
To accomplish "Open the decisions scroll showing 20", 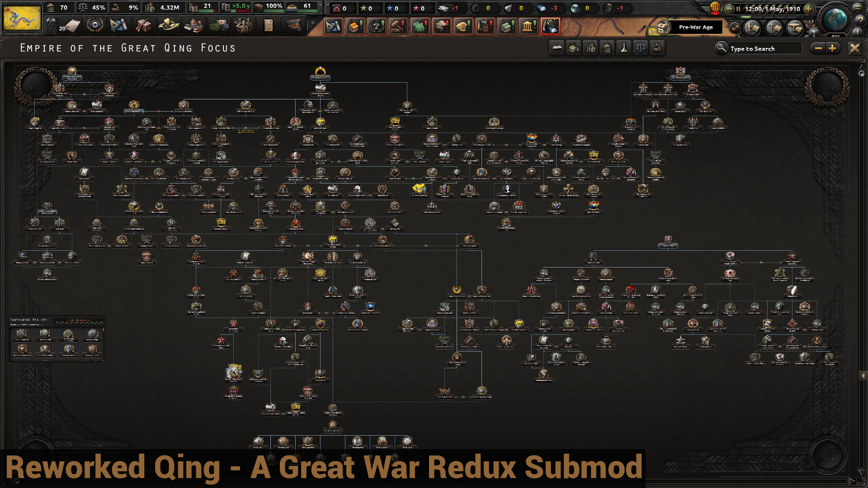I will pos(69,26).
